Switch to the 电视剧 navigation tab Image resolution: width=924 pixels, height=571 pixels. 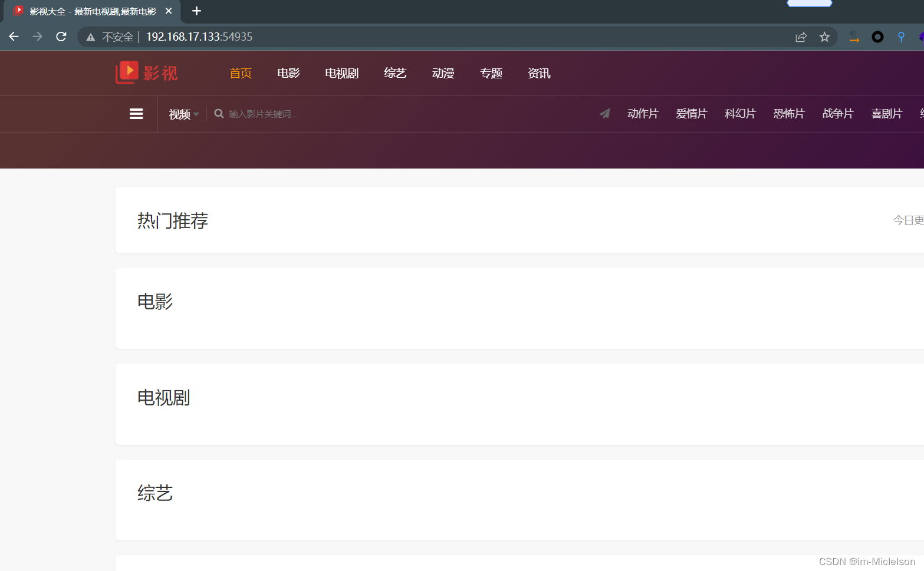pos(341,72)
